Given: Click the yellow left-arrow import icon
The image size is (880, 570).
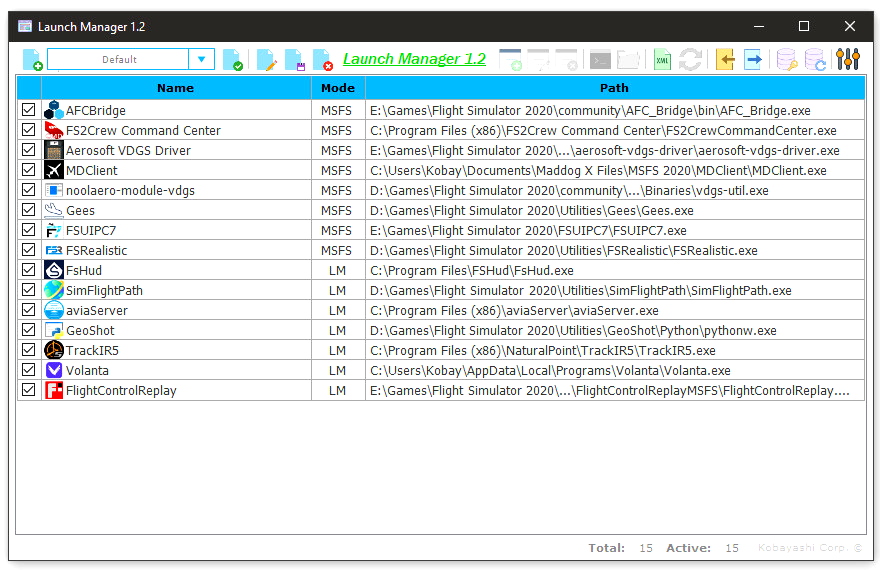Looking at the screenshot, I should pyautogui.click(x=725, y=59).
